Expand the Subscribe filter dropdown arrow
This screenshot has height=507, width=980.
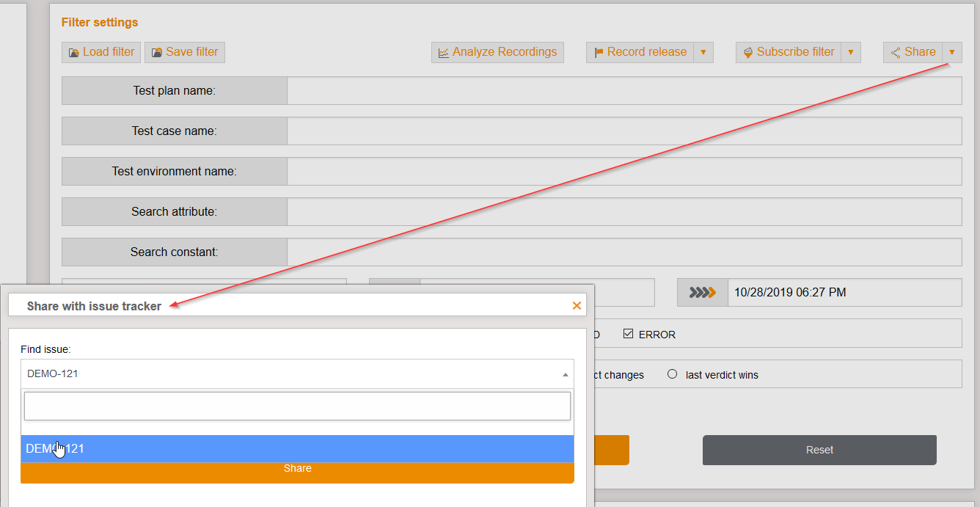click(851, 52)
